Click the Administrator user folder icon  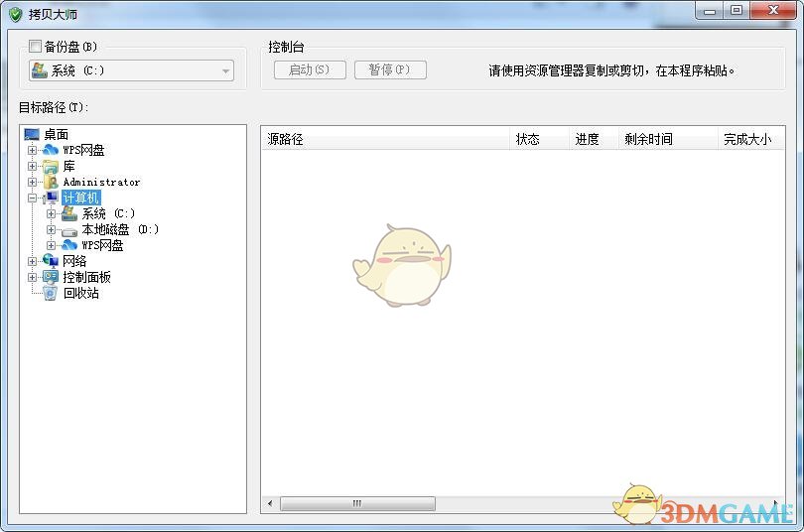point(51,182)
